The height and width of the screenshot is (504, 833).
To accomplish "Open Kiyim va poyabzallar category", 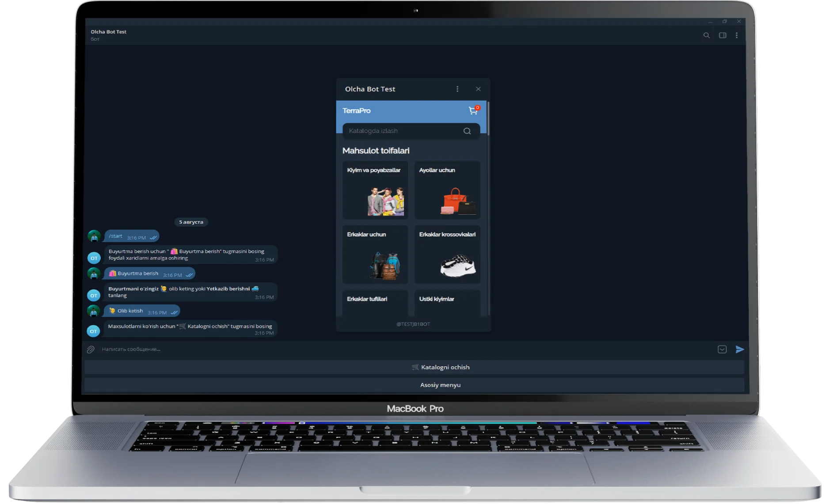I will pyautogui.click(x=375, y=190).
